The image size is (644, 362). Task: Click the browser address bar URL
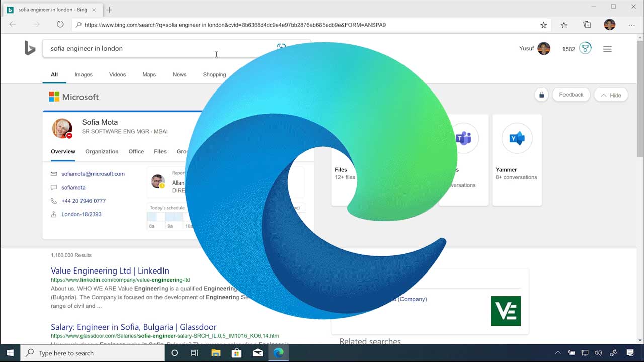pos(235,25)
